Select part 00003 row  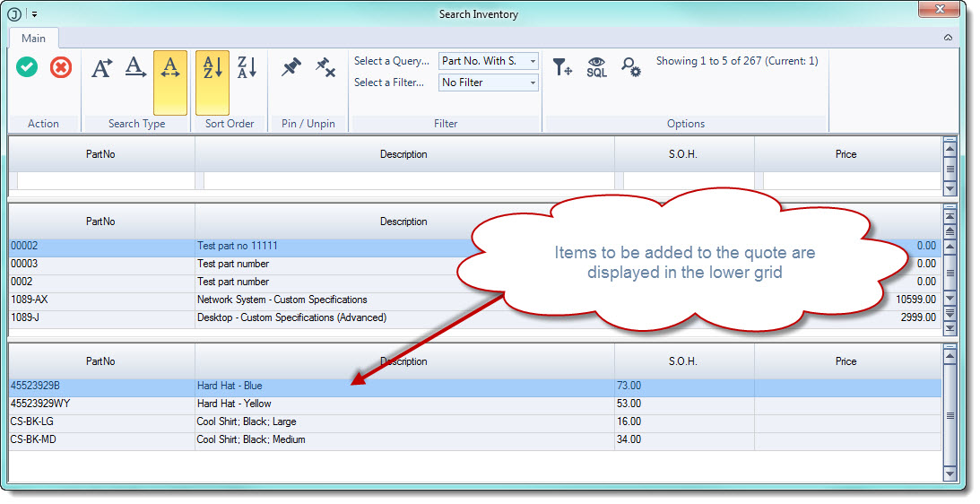point(475,264)
